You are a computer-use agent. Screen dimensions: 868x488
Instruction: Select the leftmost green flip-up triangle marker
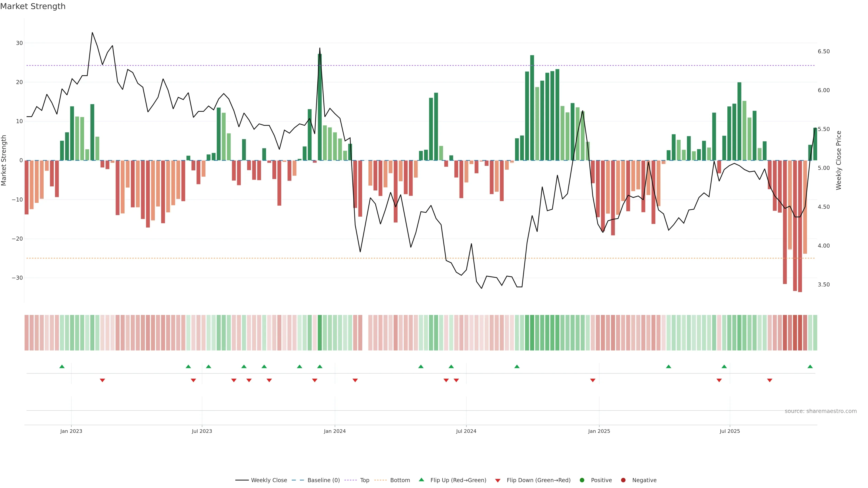62,366
